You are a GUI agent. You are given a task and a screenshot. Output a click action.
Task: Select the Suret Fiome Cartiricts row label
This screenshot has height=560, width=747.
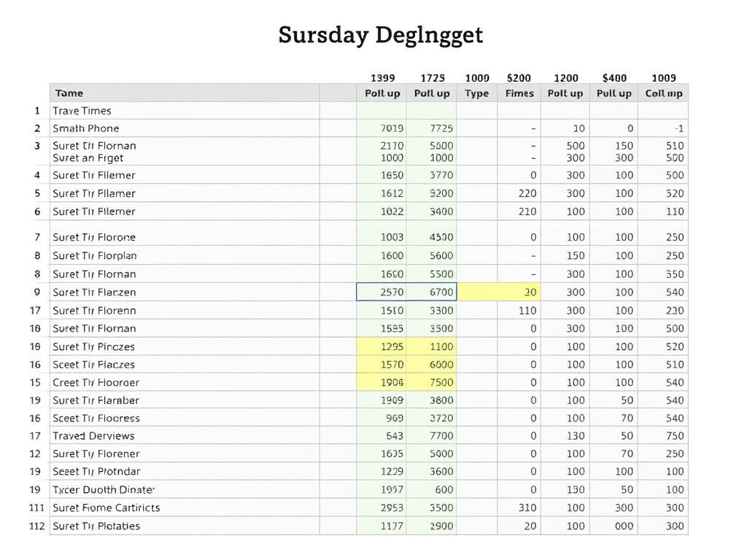(x=106, y=507)
